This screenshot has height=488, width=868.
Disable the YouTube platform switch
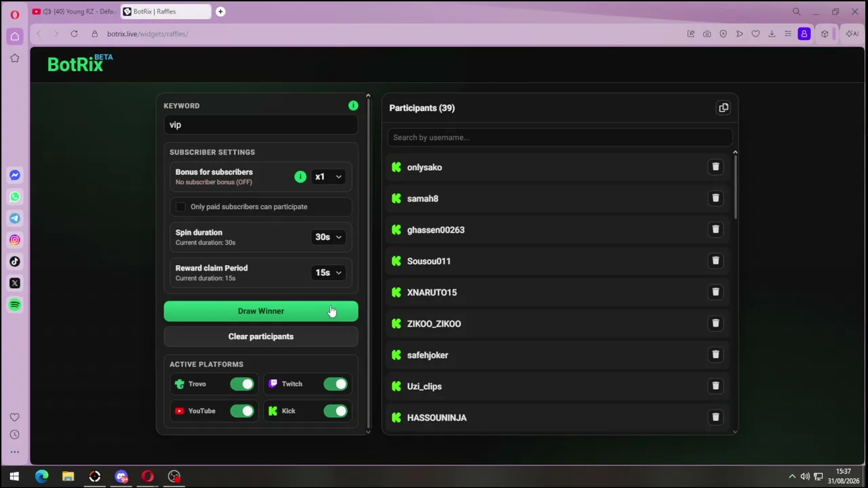tap(242, 411)
